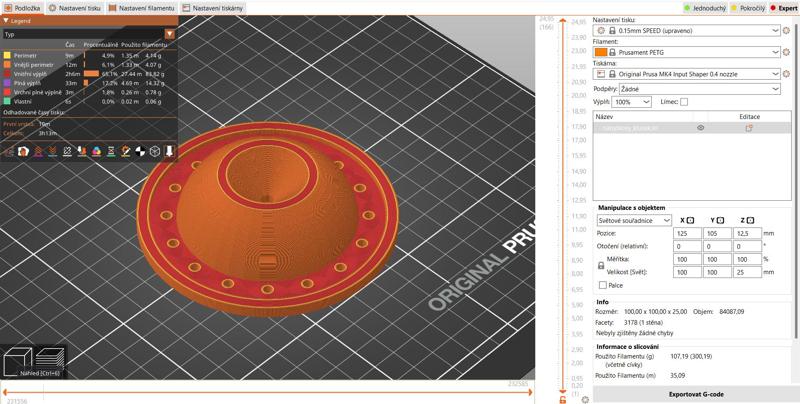800x404 pixels.
Task: Select the object row in the list
Action: click(692, 128)
